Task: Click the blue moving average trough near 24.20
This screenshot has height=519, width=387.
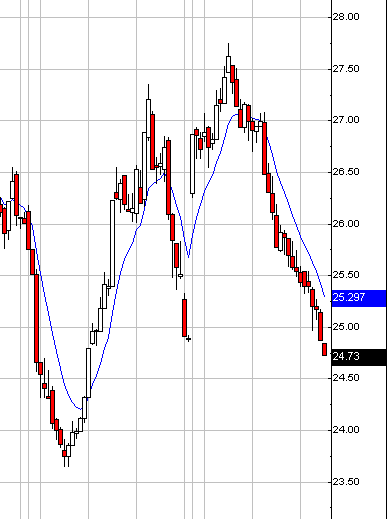Action: point(80,408)
